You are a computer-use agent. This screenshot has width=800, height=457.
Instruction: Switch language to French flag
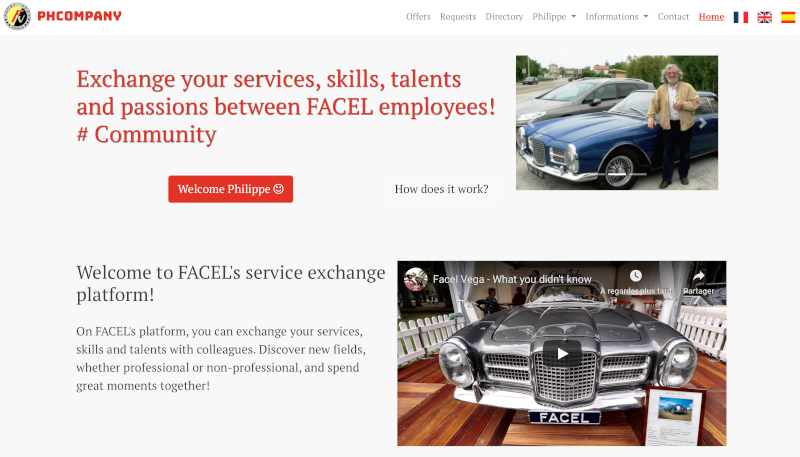(x=741, y=17)
